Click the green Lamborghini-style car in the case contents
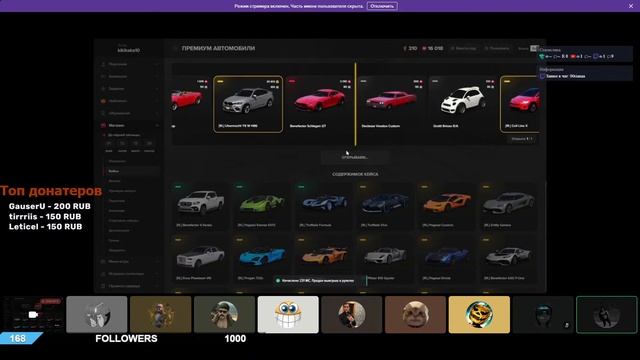The image size is (640, 360). click(x=262, y=206)
